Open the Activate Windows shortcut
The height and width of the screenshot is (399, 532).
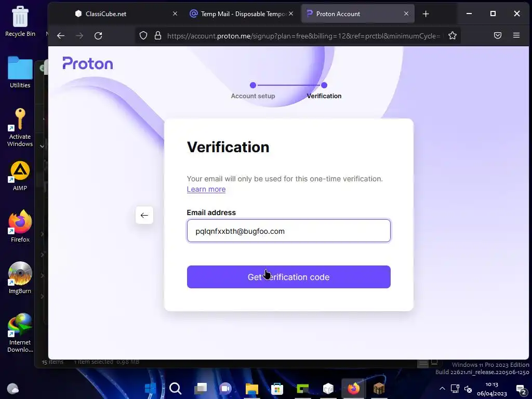coord(20,128)
